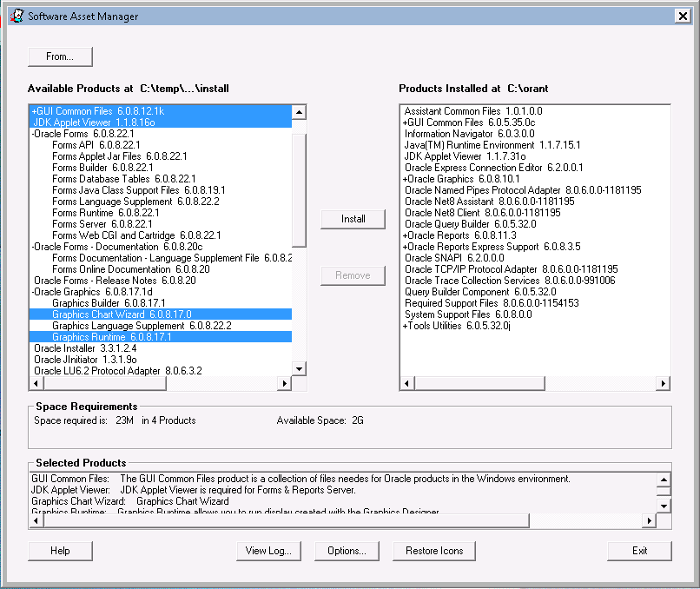The image size is (700, 589).
Task: Click the From... button
Action: (x=60, y=56)
